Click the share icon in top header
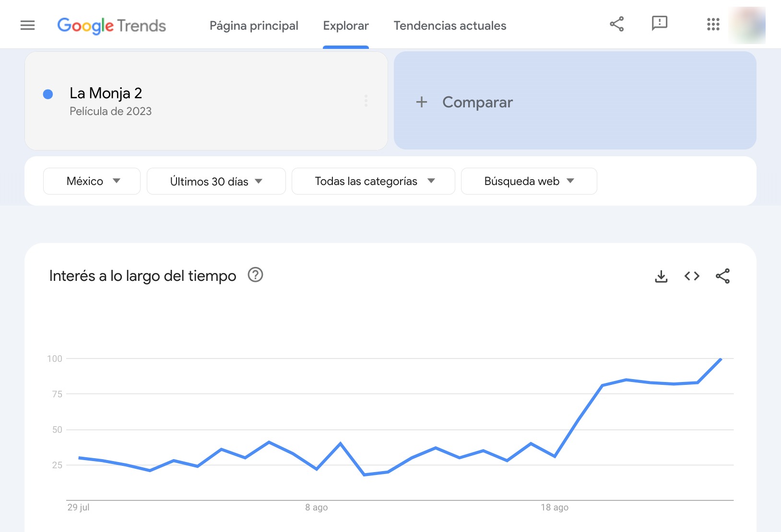The width and height of the screenshot is (781, 532). (x=616, y=24)
